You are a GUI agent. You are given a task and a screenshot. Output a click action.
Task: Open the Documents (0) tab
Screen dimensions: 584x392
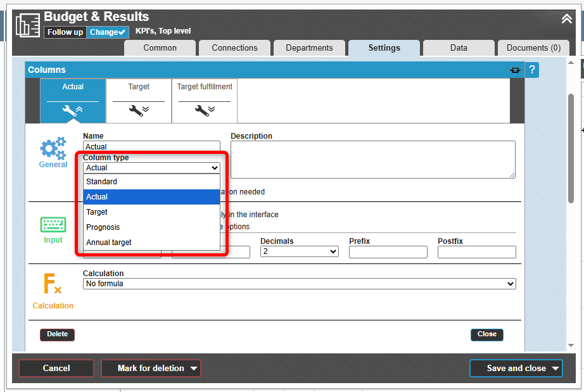[x=533, y=48]
